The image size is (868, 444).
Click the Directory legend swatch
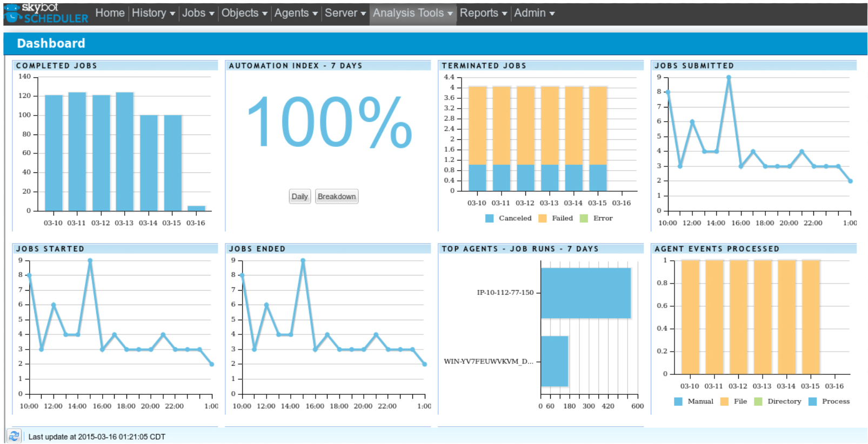pyautogui.click(x=758, y=401)
